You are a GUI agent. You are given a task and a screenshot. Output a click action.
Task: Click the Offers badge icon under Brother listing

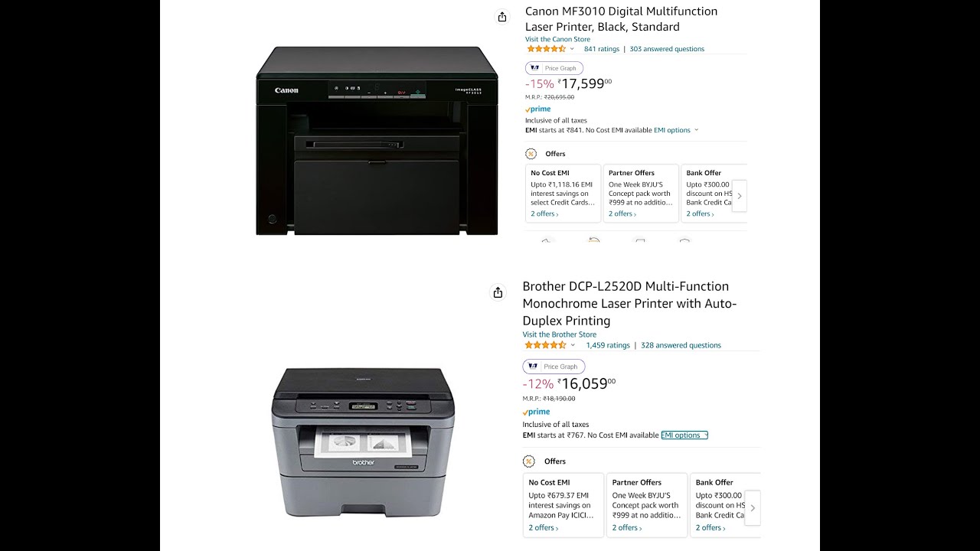point(528,461)
